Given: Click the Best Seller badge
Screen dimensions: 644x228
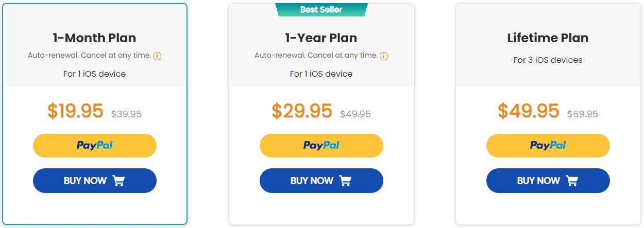Looking at the screenshot, I should [x=321, y=10].
